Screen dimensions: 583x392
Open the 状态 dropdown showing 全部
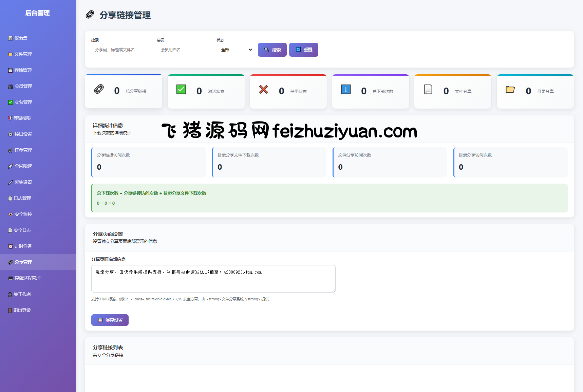[x=236, y=50]
